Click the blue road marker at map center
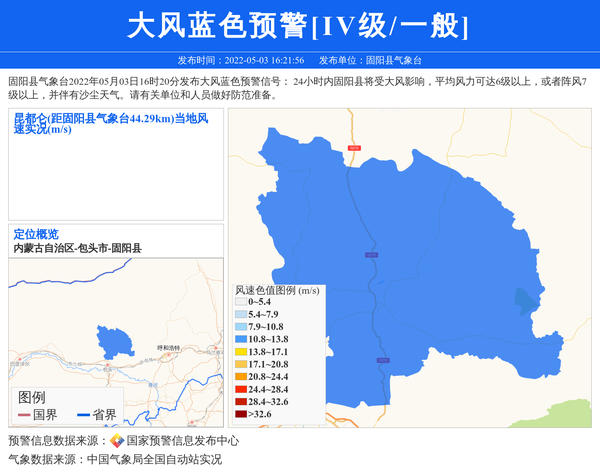 (x=371, y=256)
